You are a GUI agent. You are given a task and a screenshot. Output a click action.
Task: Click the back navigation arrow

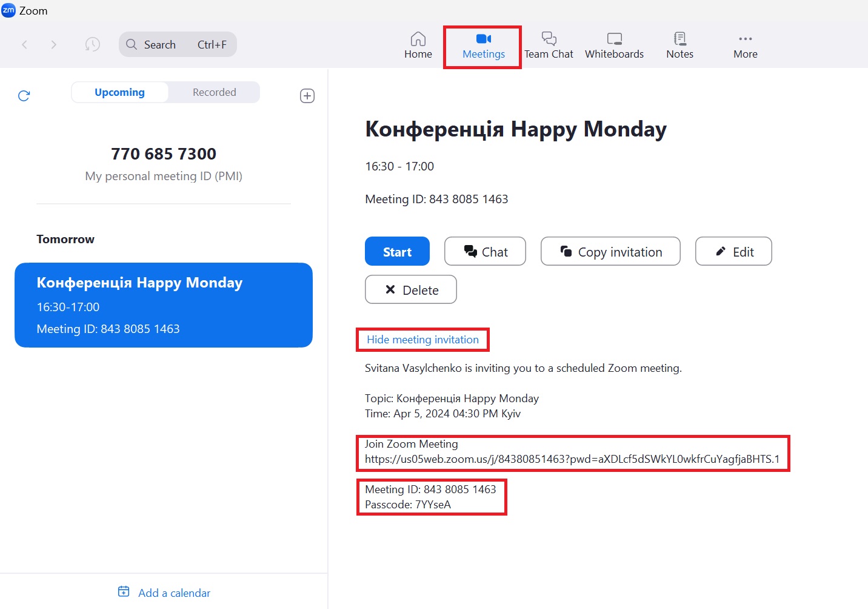[x=25, y=44]
